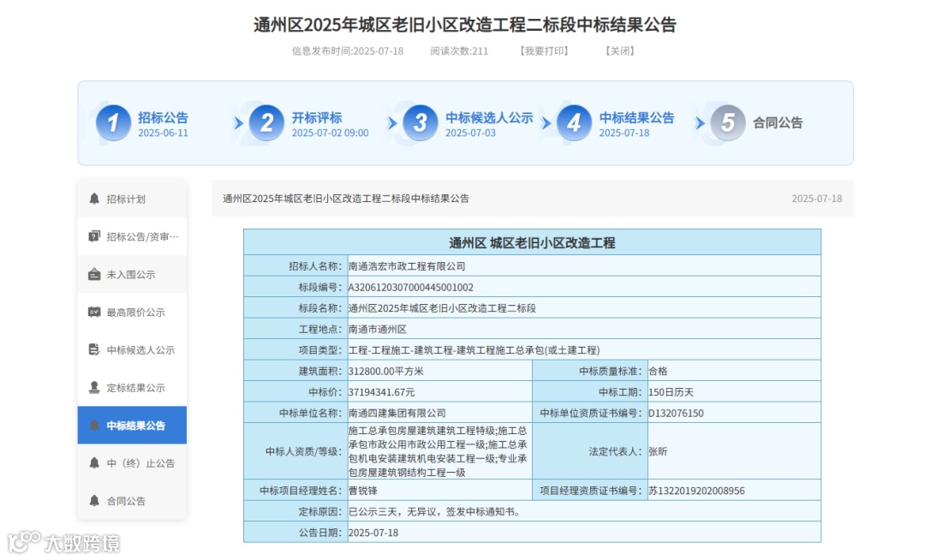Click 开标评标 step label in progress bar
This screenshot has width=925, height=560.
click(x=317, y=117)
